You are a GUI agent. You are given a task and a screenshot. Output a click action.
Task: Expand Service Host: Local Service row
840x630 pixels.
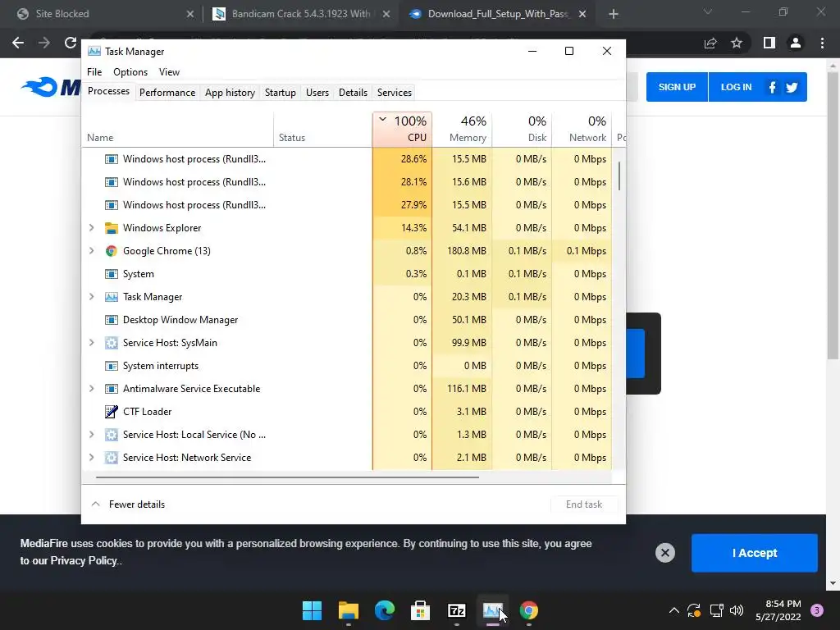coord(92,435)
